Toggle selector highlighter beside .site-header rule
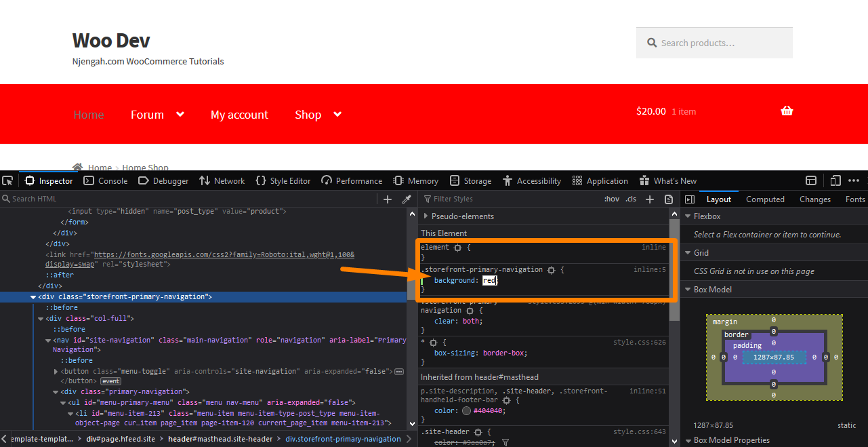868x447 pixels. tap(478, 432)
